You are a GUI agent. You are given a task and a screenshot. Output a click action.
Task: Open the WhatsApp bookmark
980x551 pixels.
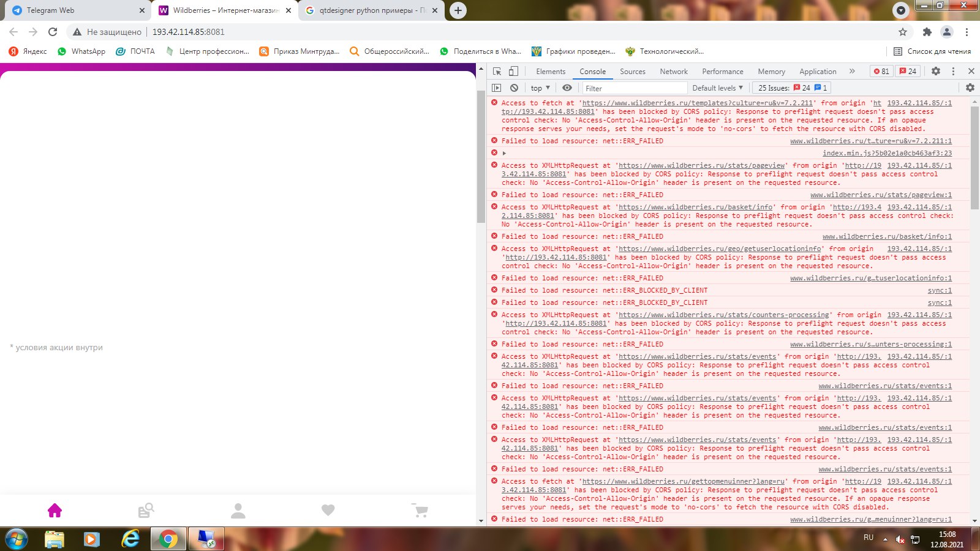[x=81, y=51]
